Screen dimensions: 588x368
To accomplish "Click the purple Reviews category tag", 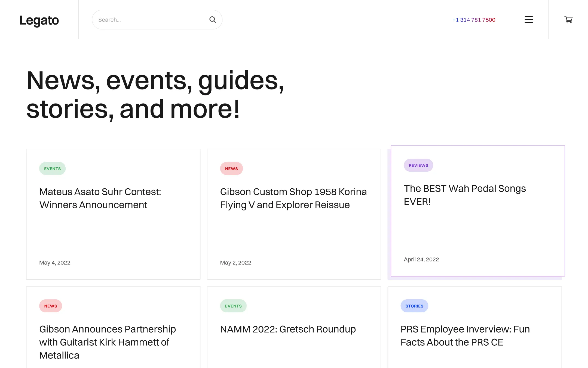I will point(418,165).
